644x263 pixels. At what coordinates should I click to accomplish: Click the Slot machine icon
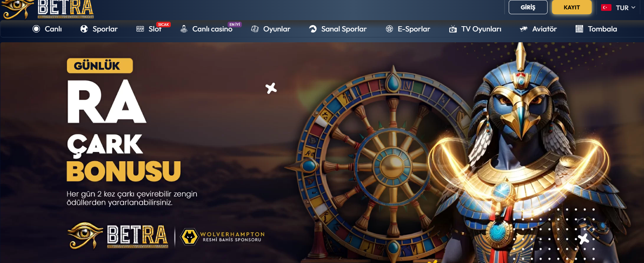coord(140,29)
